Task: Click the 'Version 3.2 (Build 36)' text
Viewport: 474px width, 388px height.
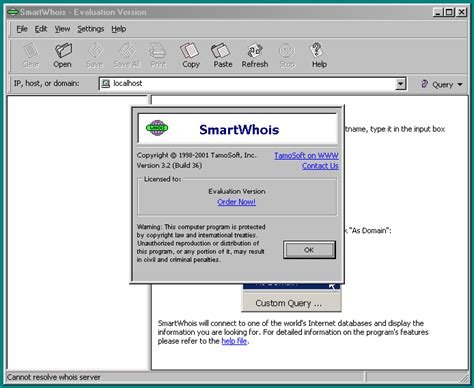Action: coord(169,165)
